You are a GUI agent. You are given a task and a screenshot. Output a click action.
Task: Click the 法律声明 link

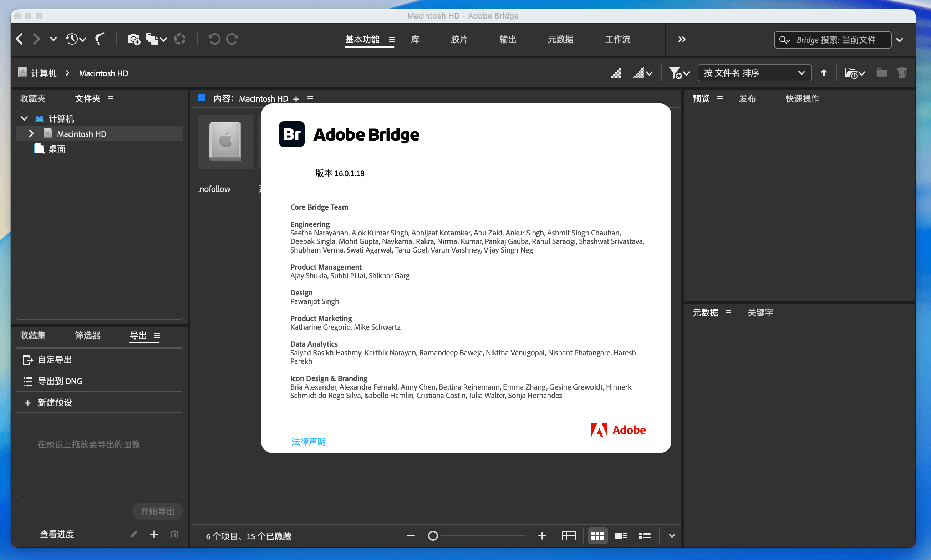308,442
